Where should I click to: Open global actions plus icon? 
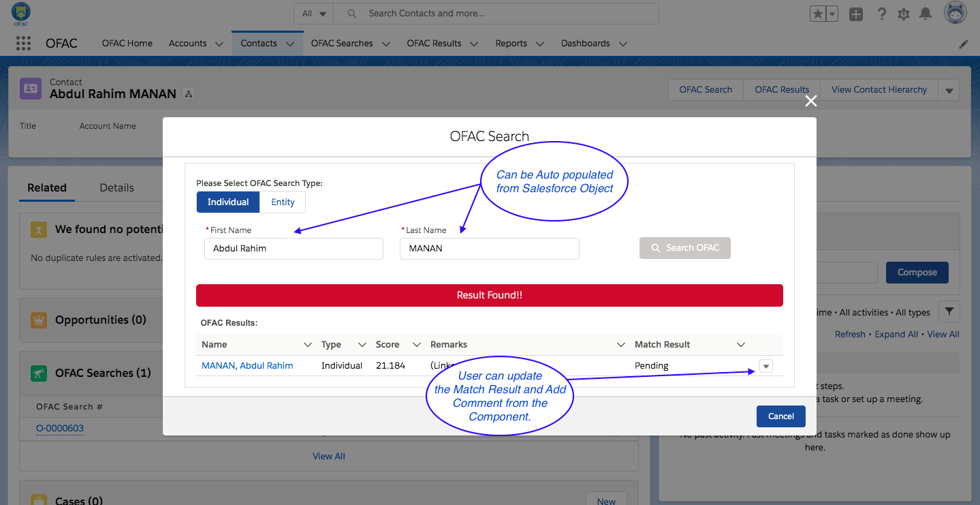point(856,14)
